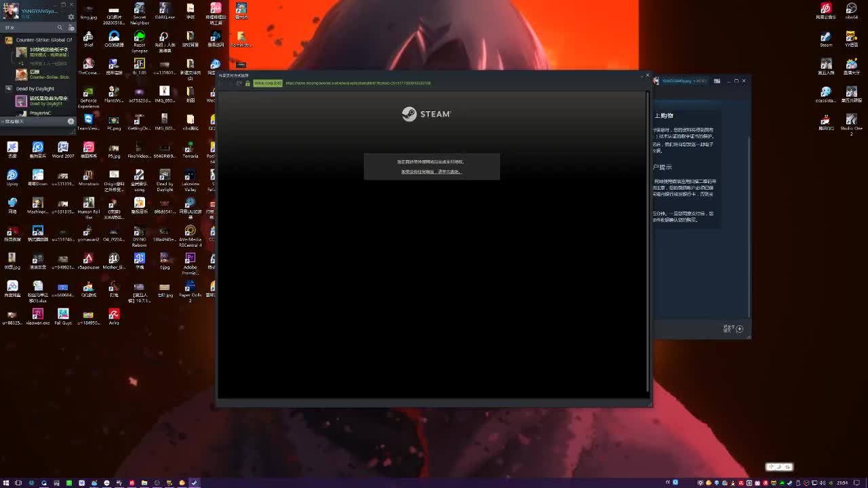868x488 pixels.
Task: Click the add friend icon
Action: [x=71, y=28]
